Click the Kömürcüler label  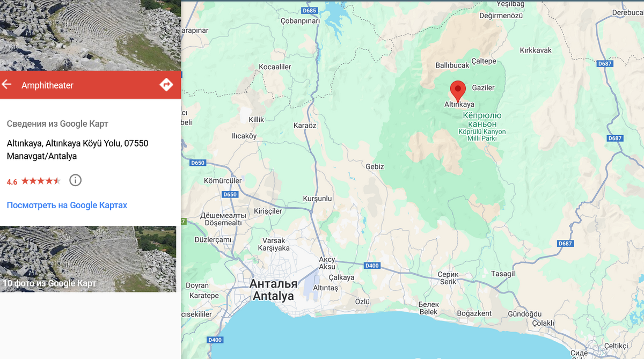(223, 181)
